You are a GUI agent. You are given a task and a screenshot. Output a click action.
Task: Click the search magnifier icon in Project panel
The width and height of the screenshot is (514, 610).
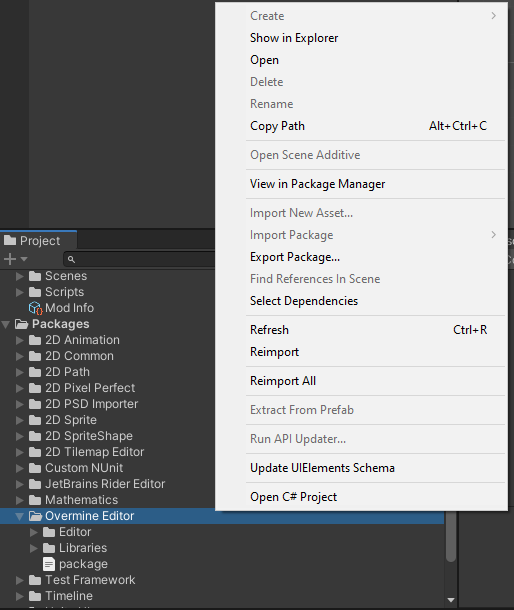pos(71,259)
